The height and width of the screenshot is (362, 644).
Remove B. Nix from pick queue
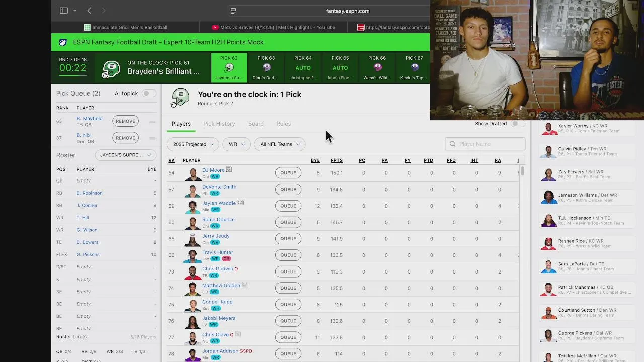click(125, 138)
